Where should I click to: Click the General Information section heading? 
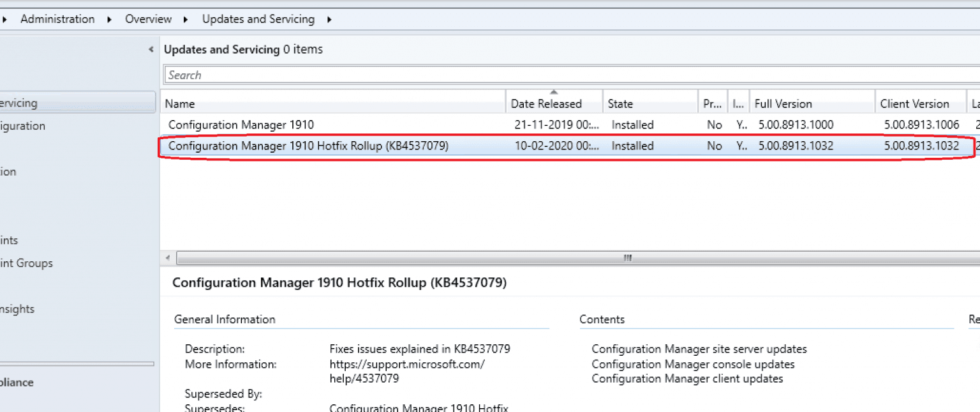coord(225,319)
